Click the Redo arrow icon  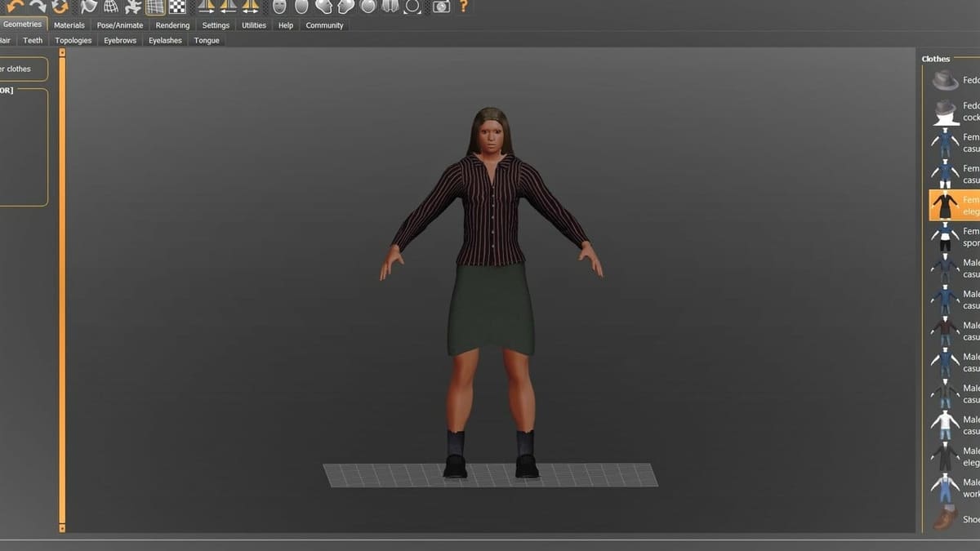(x=38, y=7)
